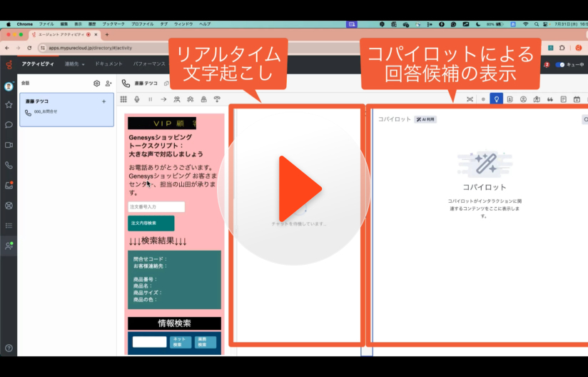The image size is (588, 377).
Task: Open the Chrome ファイル menu
Action: point(46,24)
